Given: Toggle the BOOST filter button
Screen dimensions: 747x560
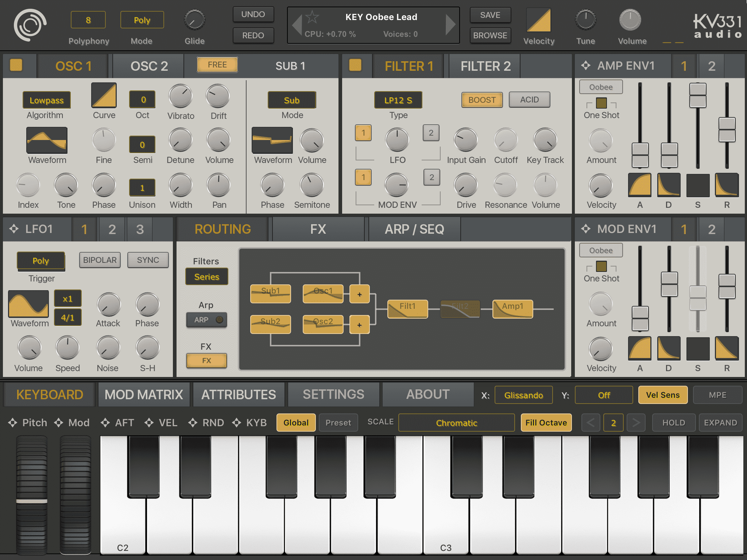Looking at the screenshot, I should coord(481,100).
